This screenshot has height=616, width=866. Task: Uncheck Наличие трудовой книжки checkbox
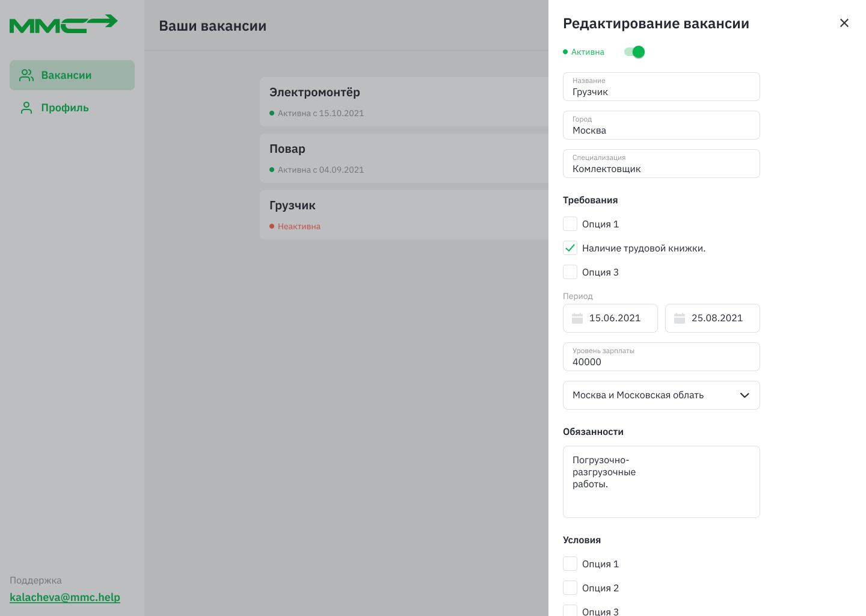click(570, 248)
